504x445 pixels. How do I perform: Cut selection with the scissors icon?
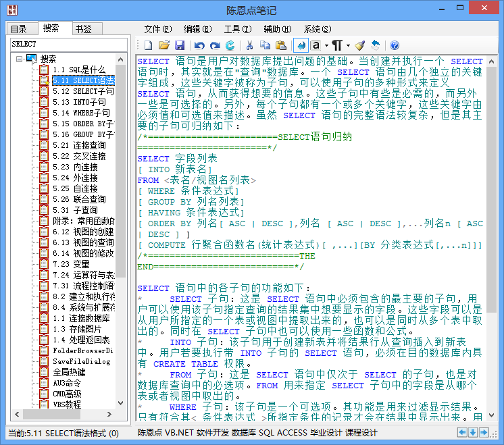249,45
